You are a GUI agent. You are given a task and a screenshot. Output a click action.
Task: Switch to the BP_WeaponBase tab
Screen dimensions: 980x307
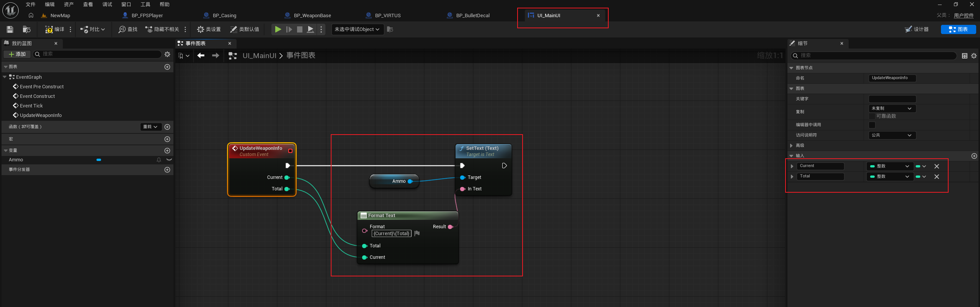[312, 16]
